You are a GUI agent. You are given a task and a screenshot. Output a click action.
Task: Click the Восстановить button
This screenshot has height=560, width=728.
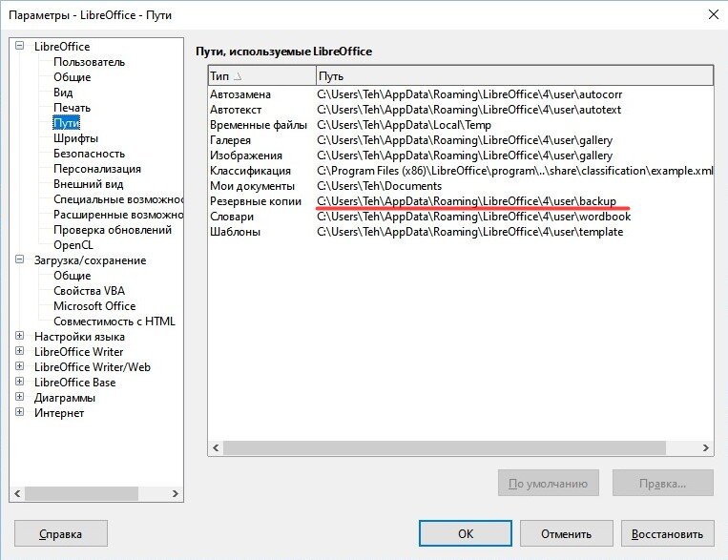tap(667, 533)
